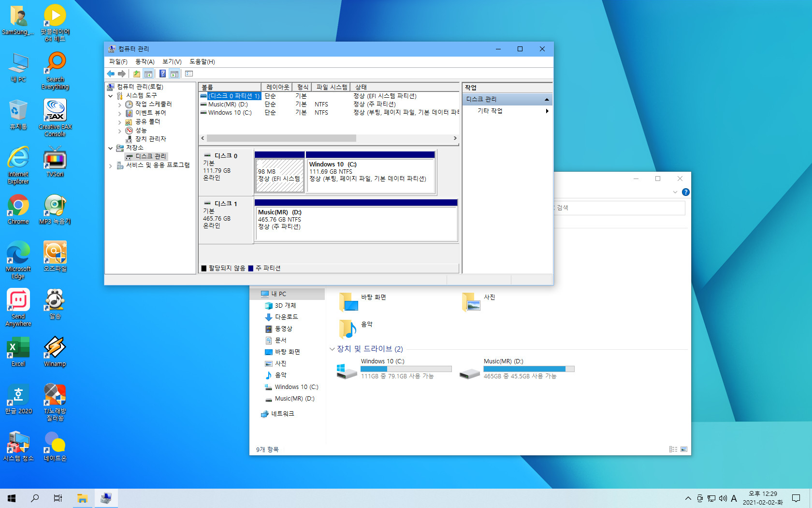Switch Explorer to details view icon

click(673, 449)
